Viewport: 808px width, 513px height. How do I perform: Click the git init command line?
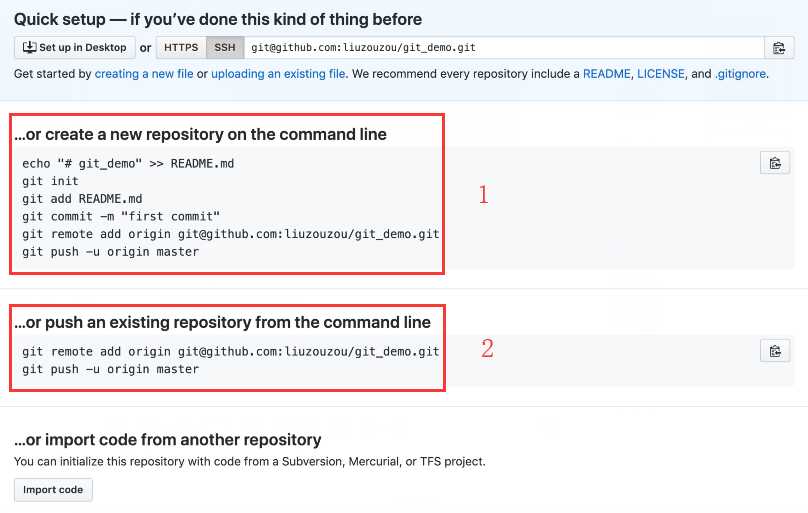coord(50,181)
